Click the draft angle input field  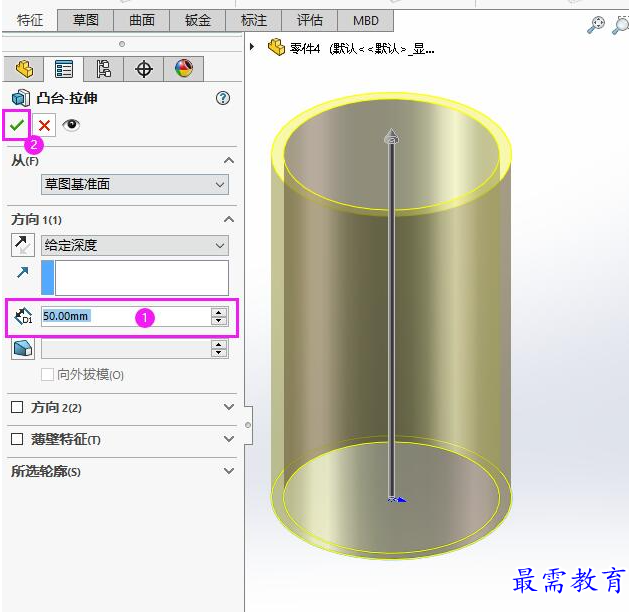[x=126, y=349]
